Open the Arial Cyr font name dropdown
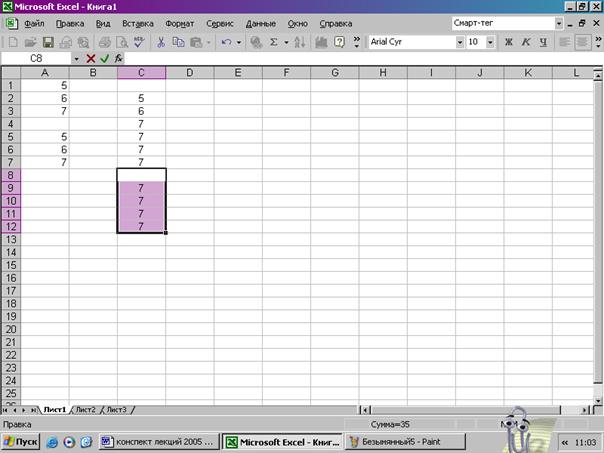 click(460, 42)
